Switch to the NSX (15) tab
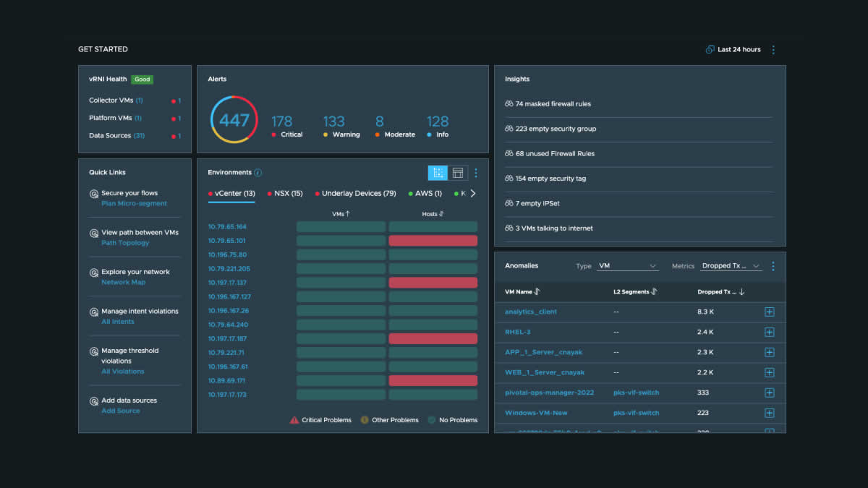This screenshot has width=868, height=488. (285, 194)
